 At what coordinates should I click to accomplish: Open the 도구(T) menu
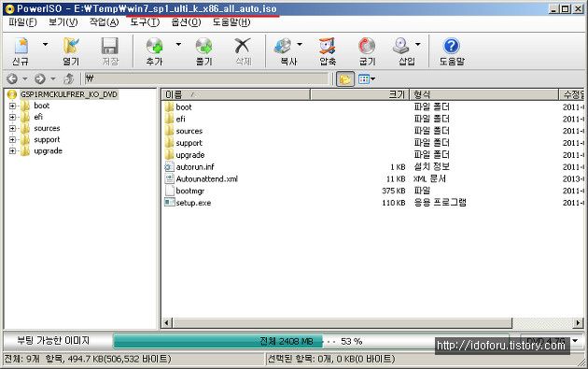pos(145,22)
